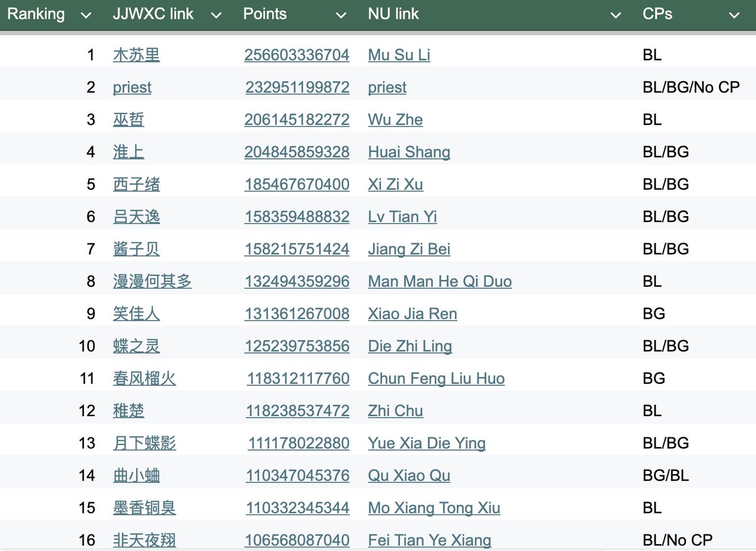Click the points link 232951199872
Screen dimensions: 756x551
tap(297, 88)
